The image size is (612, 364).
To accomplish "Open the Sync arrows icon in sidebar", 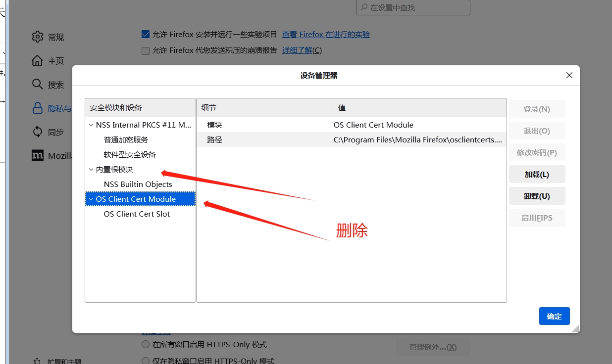I will pyautogui.click(x=38, y=132).
